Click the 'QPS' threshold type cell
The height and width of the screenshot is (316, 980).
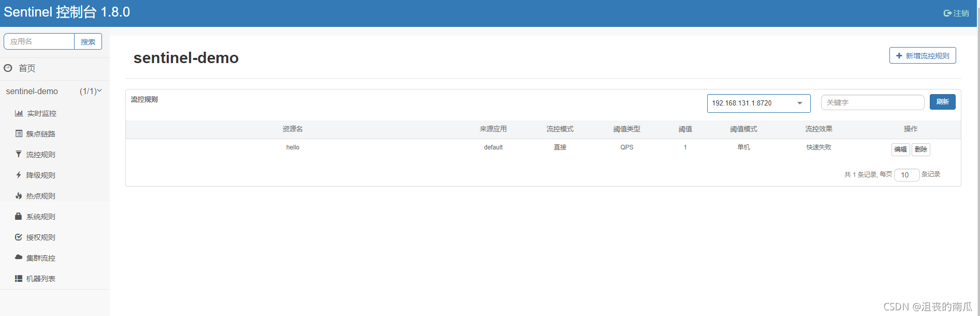[627, 147]
